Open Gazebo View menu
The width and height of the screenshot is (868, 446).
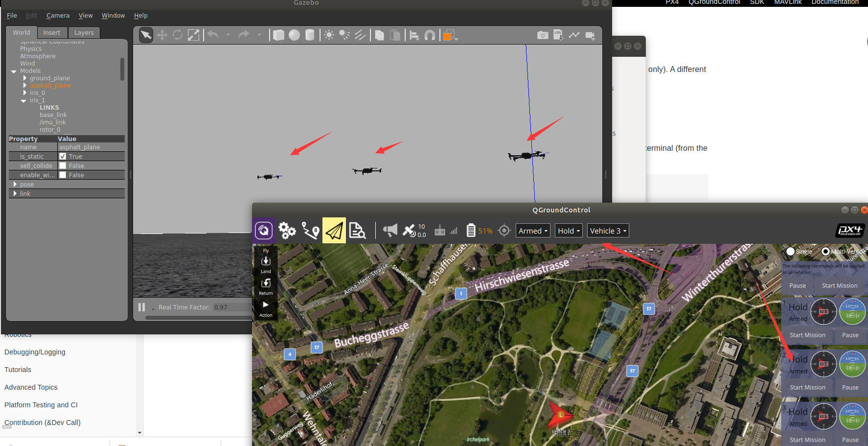tap(86, 16)
